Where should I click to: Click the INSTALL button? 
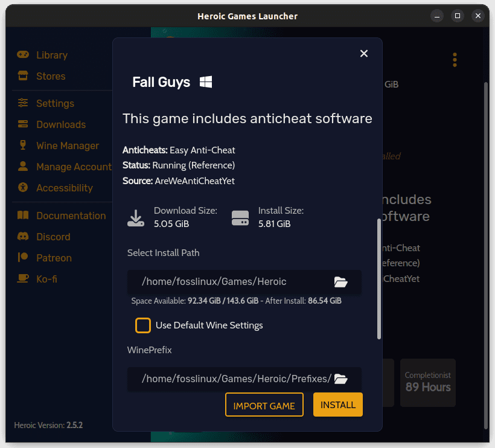[x=337, y=405]
